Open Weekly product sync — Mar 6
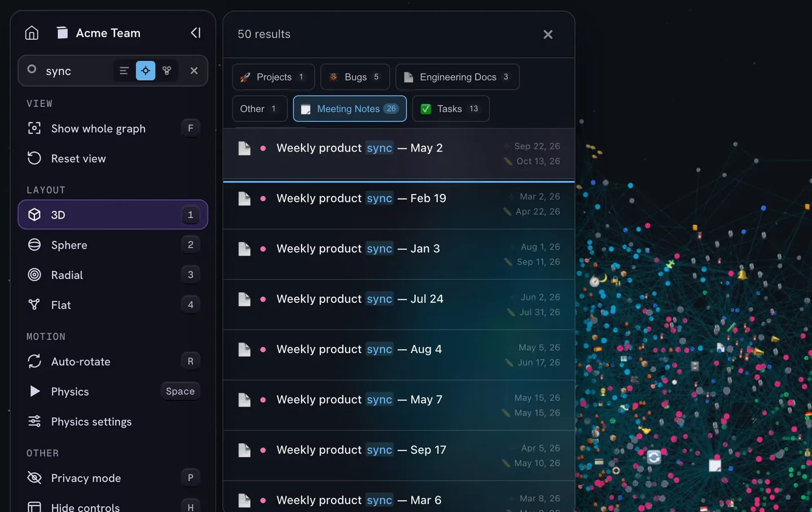Screen dimensions: 812x512 pyautogui.click(x=399, y=497)
